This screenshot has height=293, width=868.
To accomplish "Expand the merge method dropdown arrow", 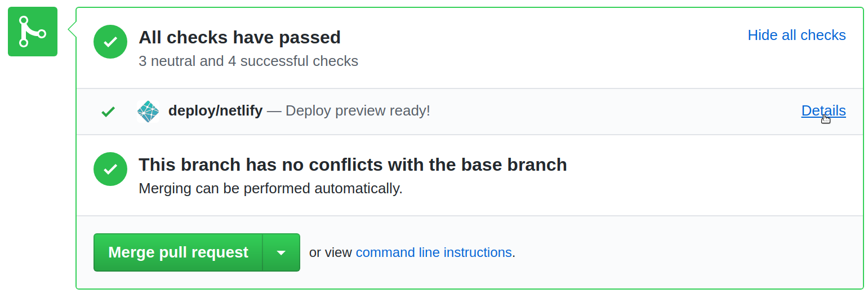I will tap(281, 252).
